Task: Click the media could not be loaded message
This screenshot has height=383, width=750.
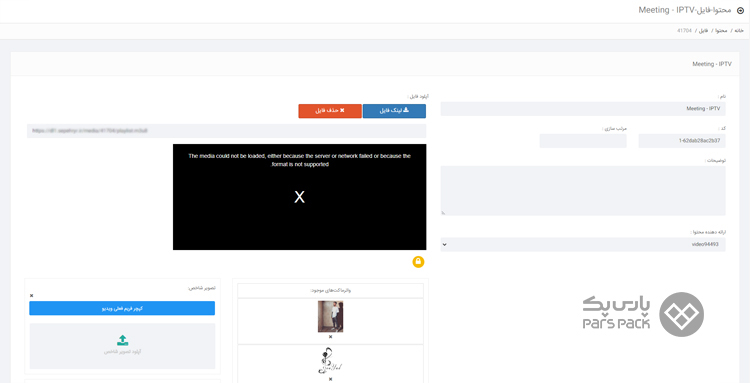Action: click(299, 160)
